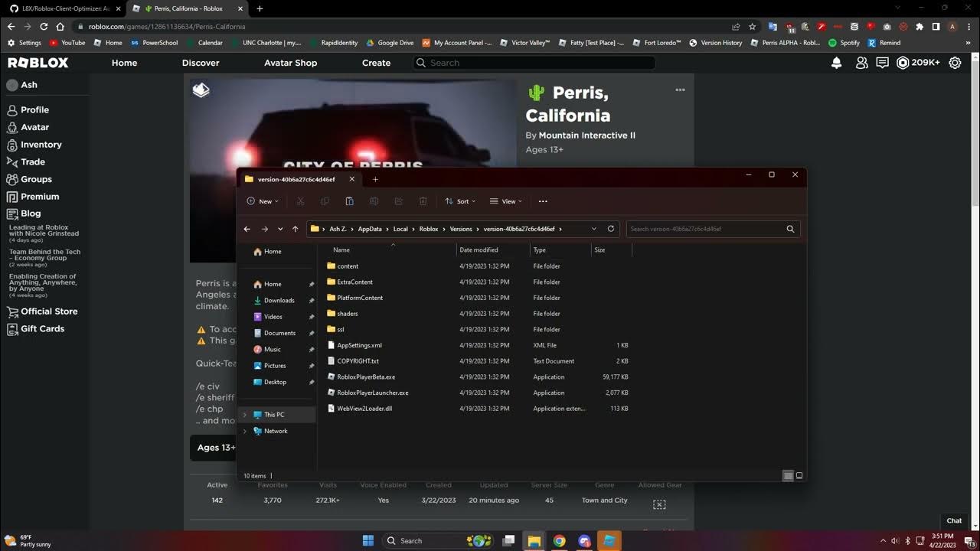This screenshot has width=980, height=551.
Task: Open Downloads in navigation pane
Action: point(279,301)
